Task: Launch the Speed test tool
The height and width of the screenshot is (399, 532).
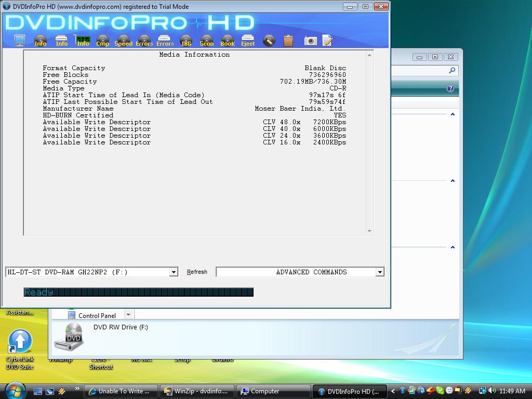Action: pos(124,41)
